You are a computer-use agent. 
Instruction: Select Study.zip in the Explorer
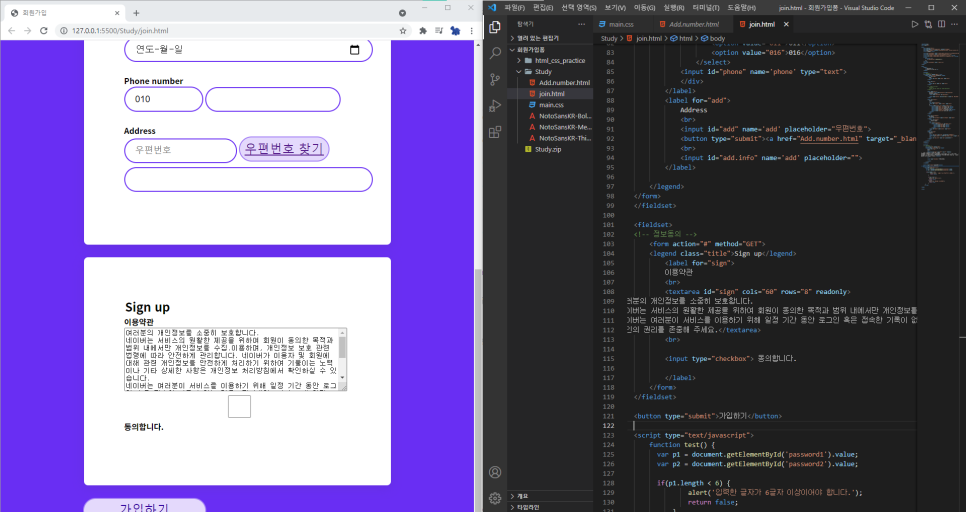pyautogui.click(x=548, y=149)
